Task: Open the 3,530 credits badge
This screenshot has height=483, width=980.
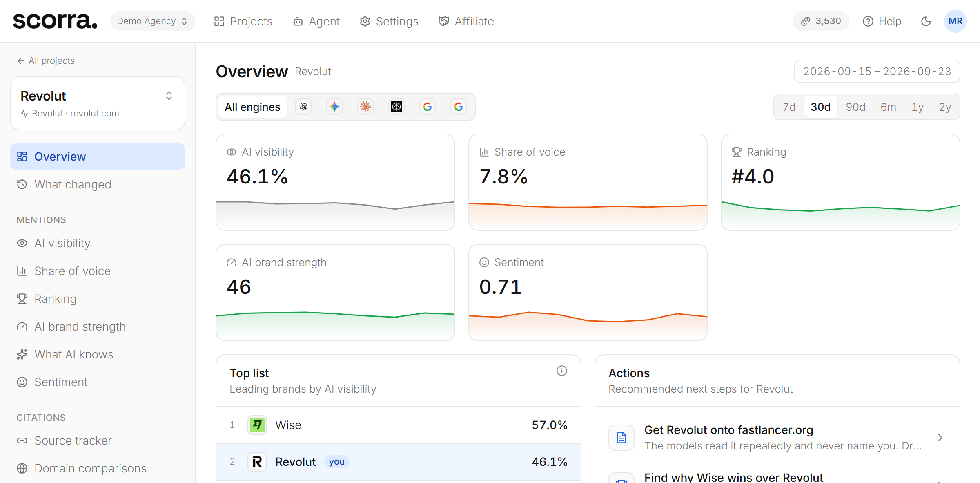Action: (821, 21)
